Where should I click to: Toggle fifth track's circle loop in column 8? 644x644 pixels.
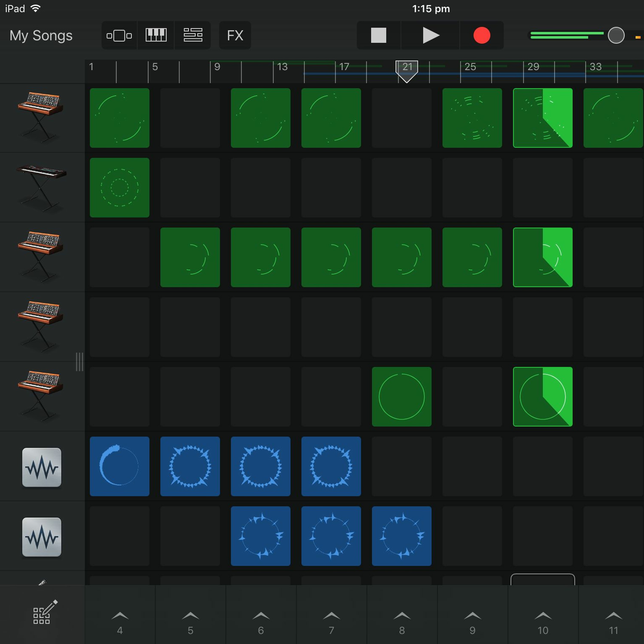click(402, 397)
